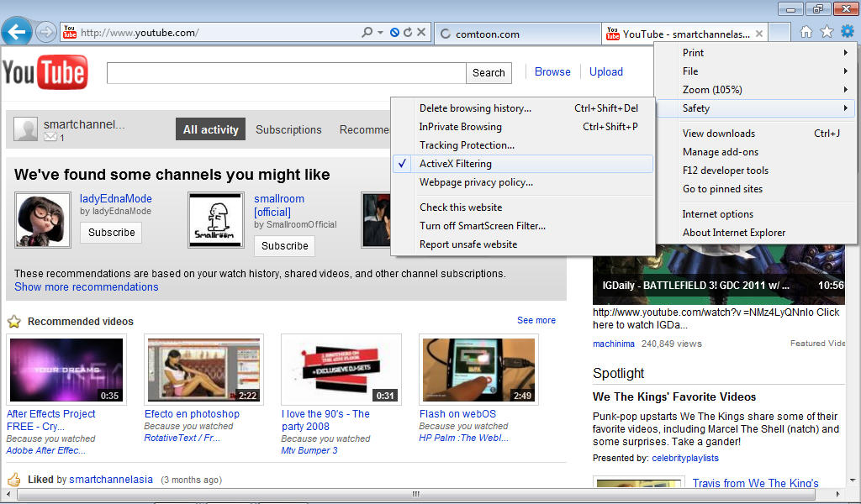This screenshot has width=861, height=504.
Task: Click the YouTube favicon in address bar
Action: click(x=70, y=32)
